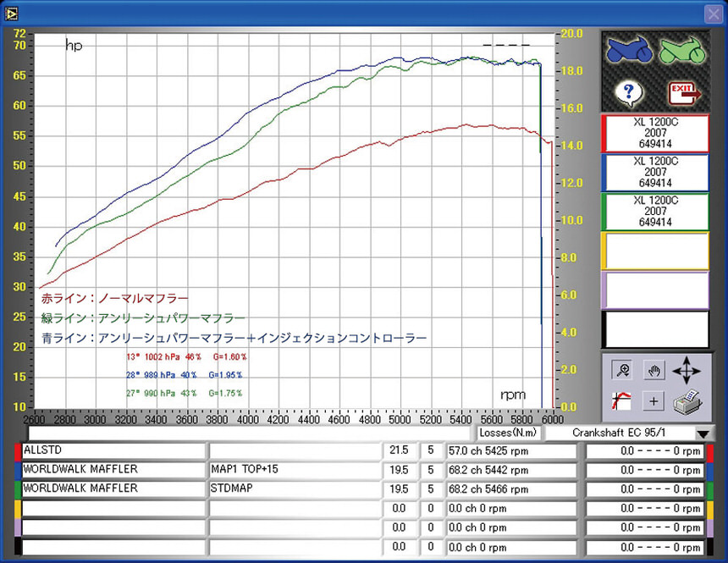Click the Losses(N.m) button
The height and width of the screenshot is (563, 728).
click(506, 433)
